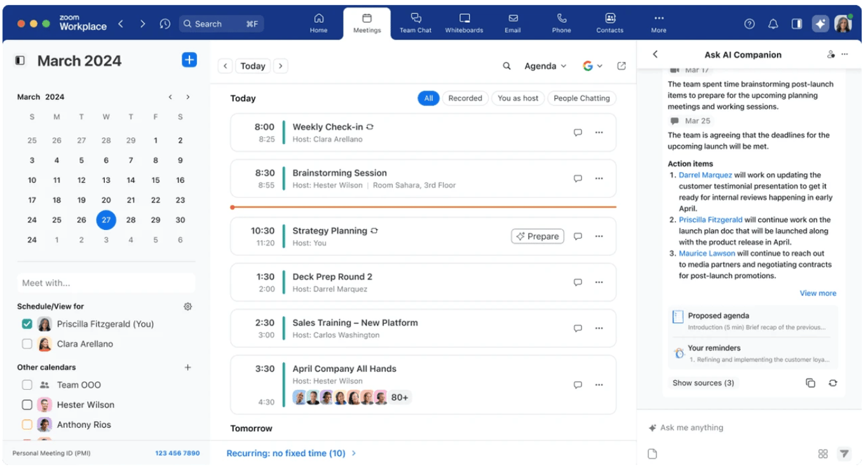
Task: Open chat for Deck Prep Round 2
Action: tap(578, 283)
